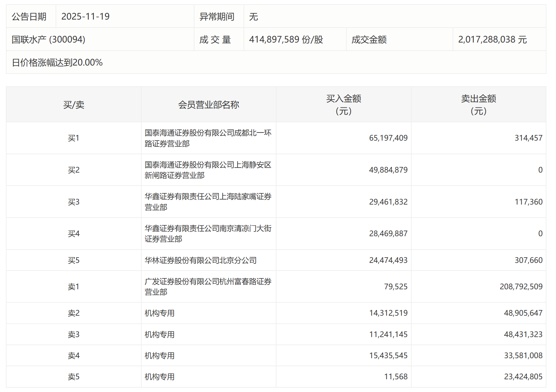Open 华鑫证券 上海陆家嘴 branch name
Image resolution: width=556 pixels, height=392 pixels.
tap(208, 202)
